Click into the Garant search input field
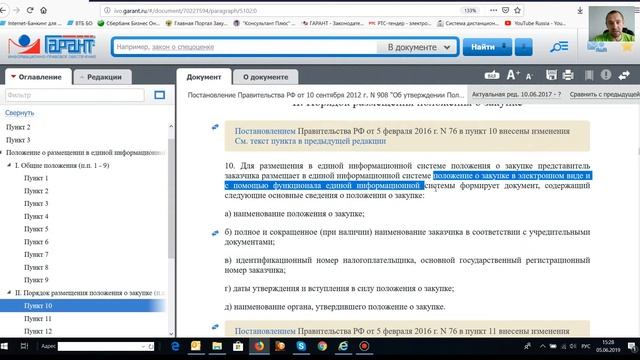 coord(246,47)
